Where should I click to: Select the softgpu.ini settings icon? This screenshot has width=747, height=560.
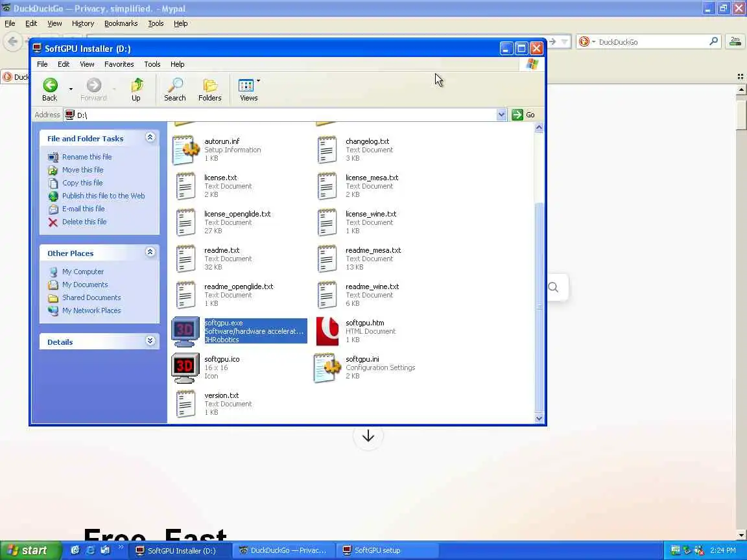point(327,367)
